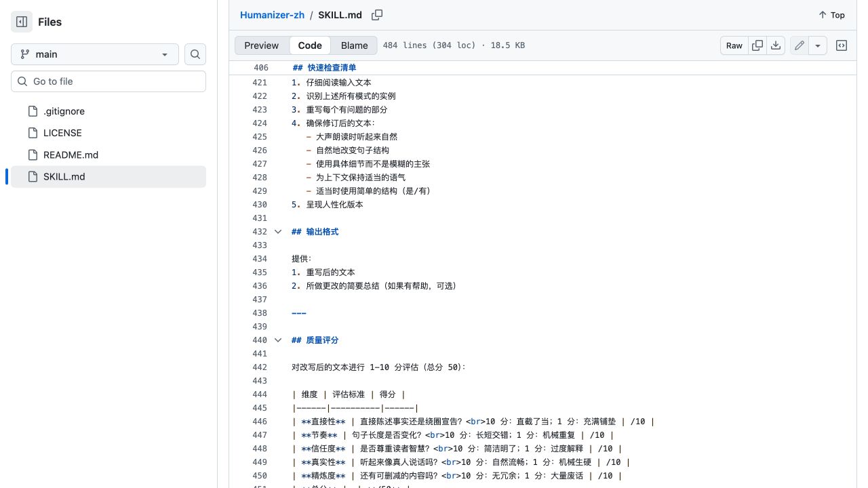Collapse the 质量评分 section chevron
This screenshot has width=868, height=488.
277,340
